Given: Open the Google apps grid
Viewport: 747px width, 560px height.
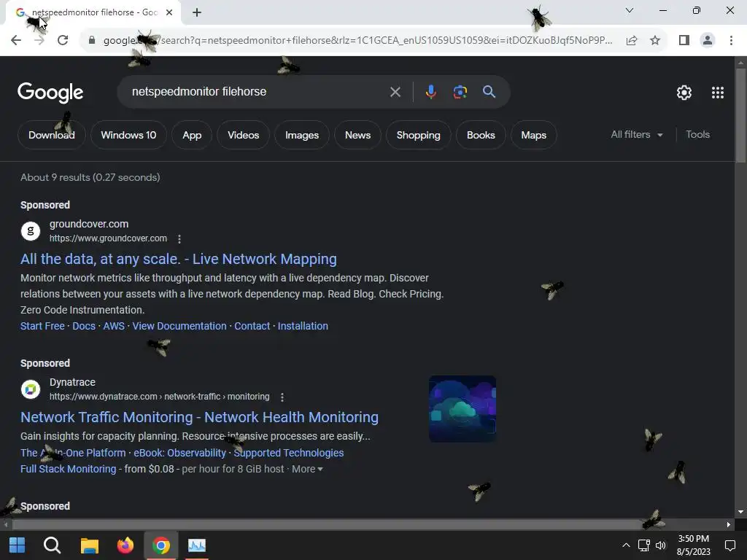Looking at the screenshot, I should (x=718, y=93).
